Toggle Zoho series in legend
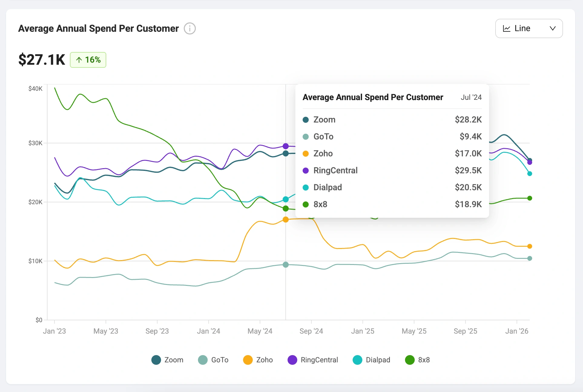The image size is (583, 392). 258,360
